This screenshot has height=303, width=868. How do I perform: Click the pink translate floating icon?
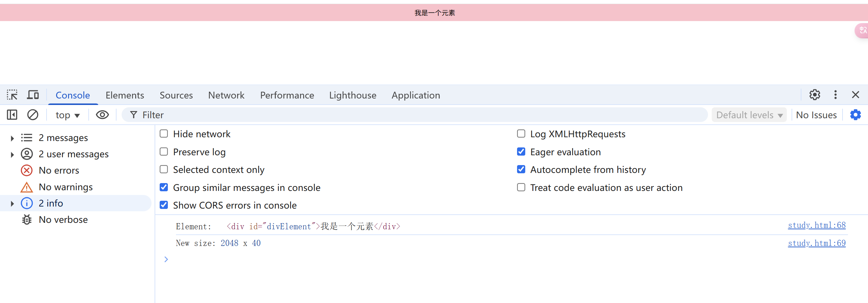click(862, 31)
